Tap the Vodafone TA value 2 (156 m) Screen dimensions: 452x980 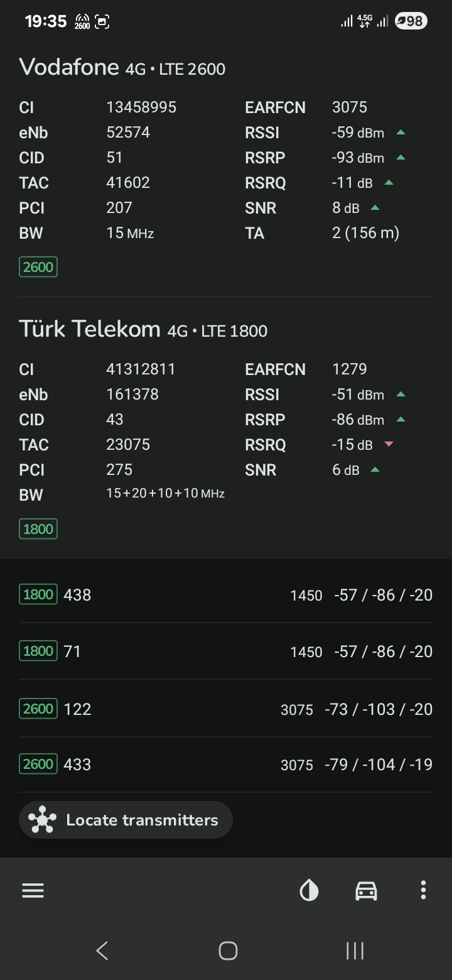pos(365,233)
